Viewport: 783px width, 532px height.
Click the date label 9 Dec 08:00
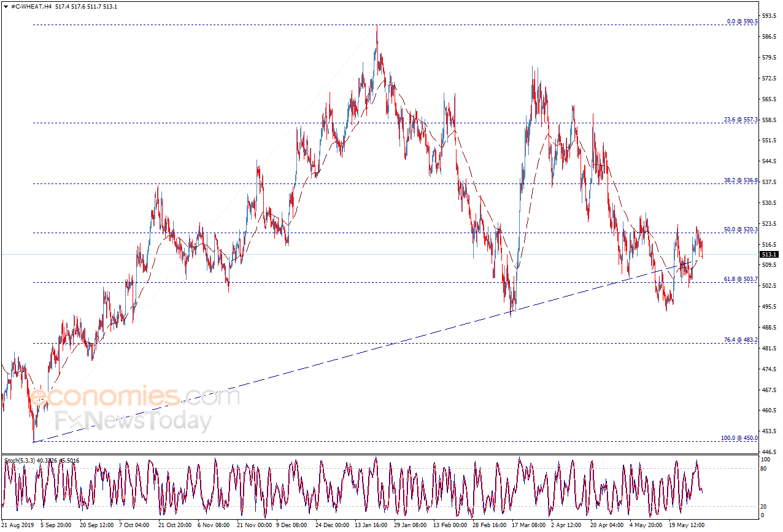292,525
